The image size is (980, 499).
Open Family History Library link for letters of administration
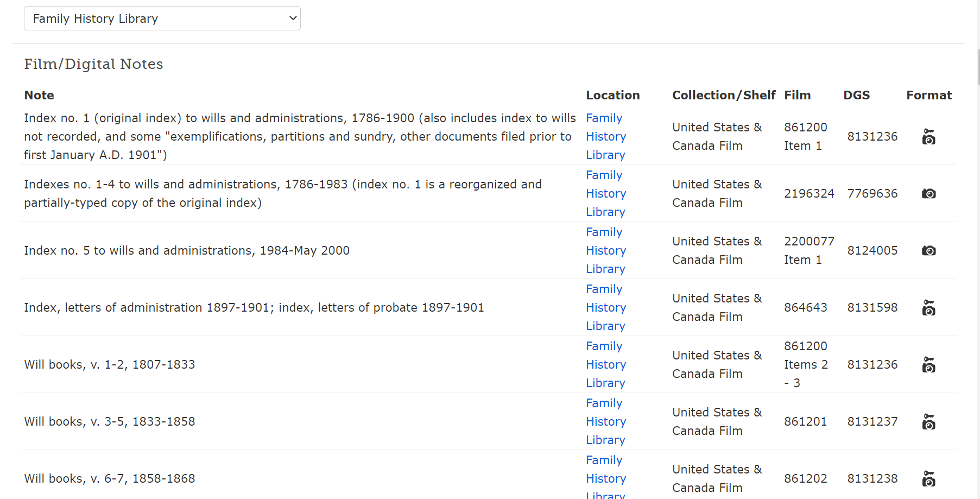click(605, 307)
